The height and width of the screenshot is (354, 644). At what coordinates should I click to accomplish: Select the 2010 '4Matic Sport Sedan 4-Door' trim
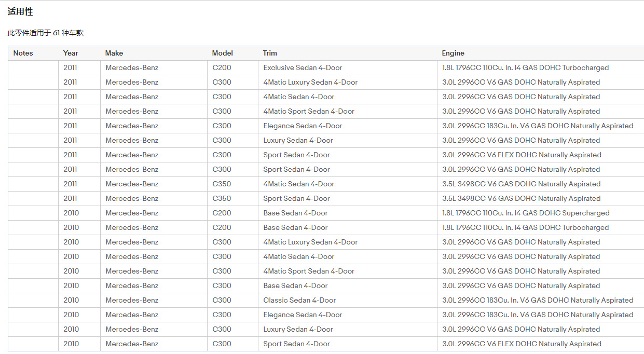309,271
